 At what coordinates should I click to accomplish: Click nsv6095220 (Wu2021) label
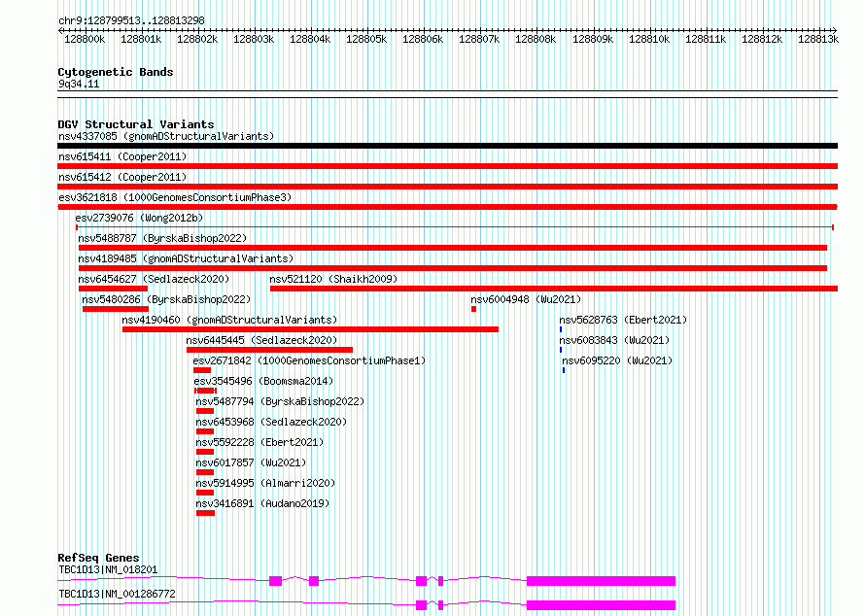pyautogui.click(x=617, y=360)
